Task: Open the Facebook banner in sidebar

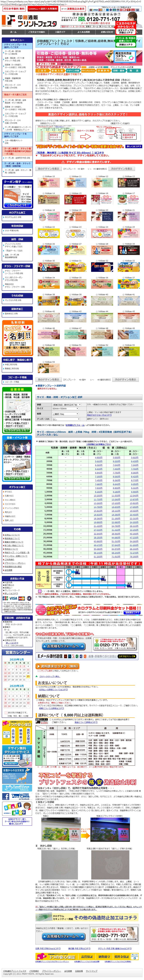Action: click(x=17, y=796)
